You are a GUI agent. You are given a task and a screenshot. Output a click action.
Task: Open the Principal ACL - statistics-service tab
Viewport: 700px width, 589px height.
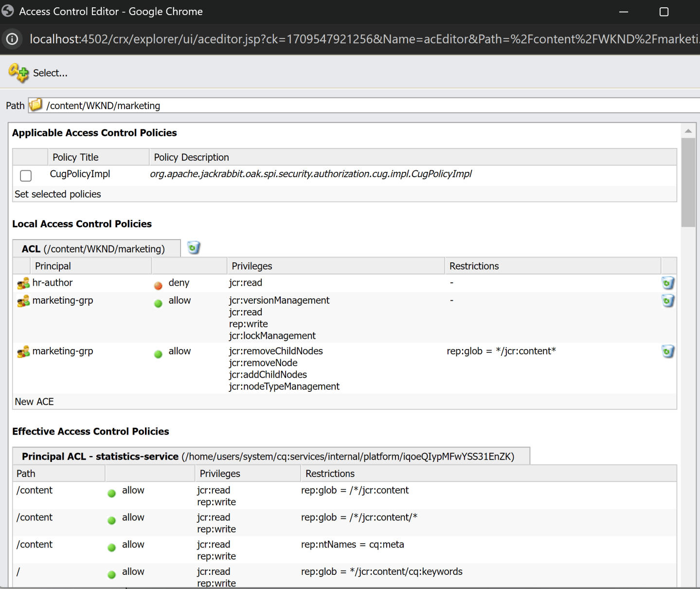coord(271,456)
